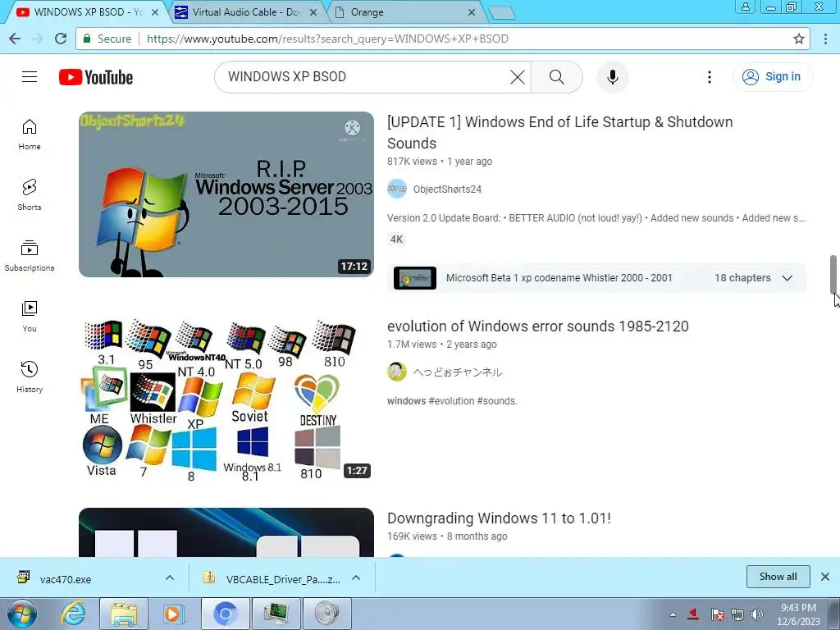Click the Whistler chapter thumbnail

414,278
